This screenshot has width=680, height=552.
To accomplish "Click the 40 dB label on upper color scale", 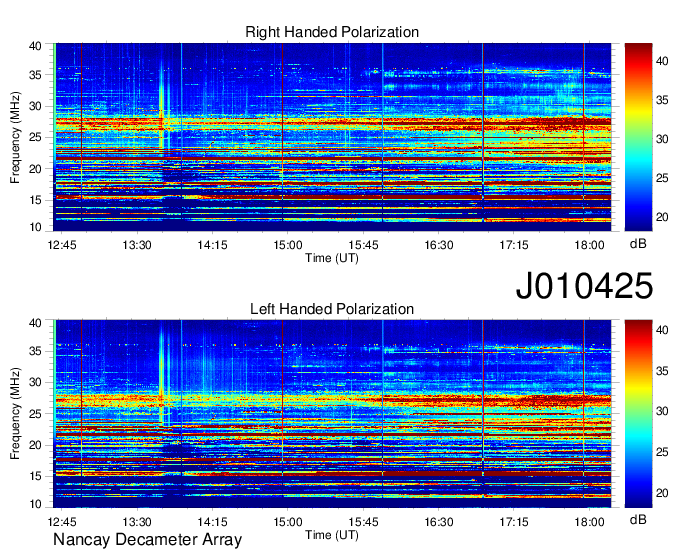I will point(662,61).
